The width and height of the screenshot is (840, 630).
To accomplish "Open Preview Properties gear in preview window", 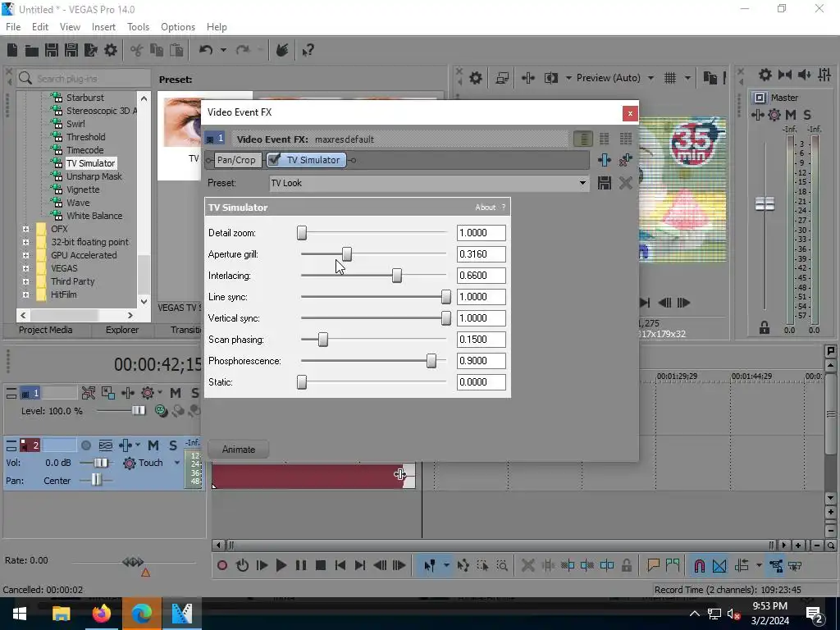I will 475,78.
